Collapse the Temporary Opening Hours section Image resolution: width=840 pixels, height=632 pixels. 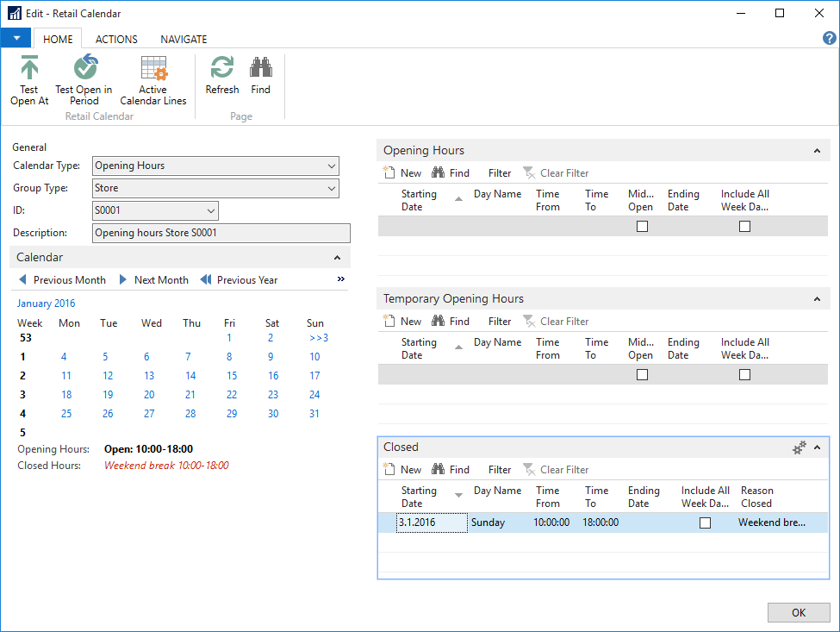[x=817, y=299]
